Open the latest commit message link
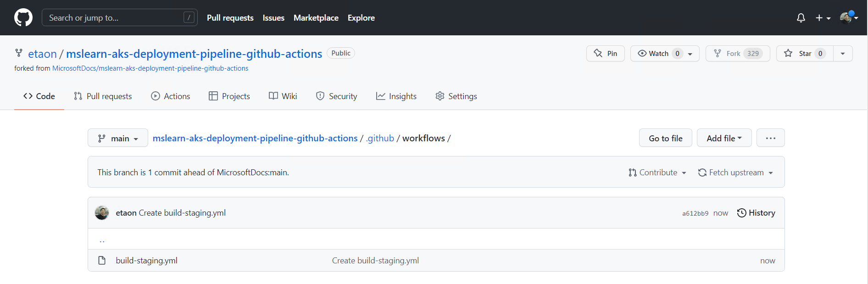Screen dimensions: 868x284 (x=182, y=213)
